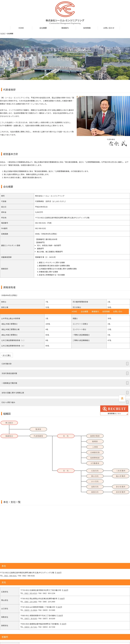Click the 本社・支社一覧 section heading
The image size is (130, 644).
pos(12,502)
